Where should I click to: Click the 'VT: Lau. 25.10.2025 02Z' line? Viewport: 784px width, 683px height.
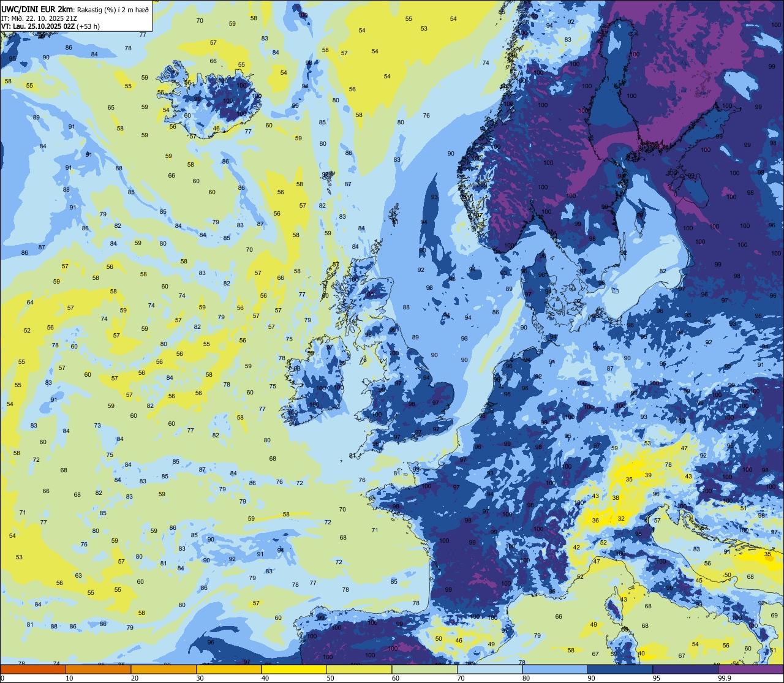[x=39, y=26]
